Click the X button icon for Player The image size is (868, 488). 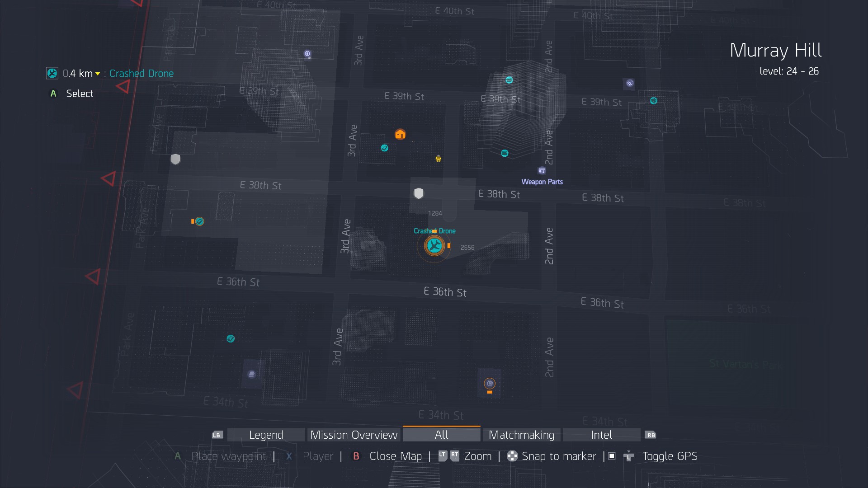tap(289, 456)
